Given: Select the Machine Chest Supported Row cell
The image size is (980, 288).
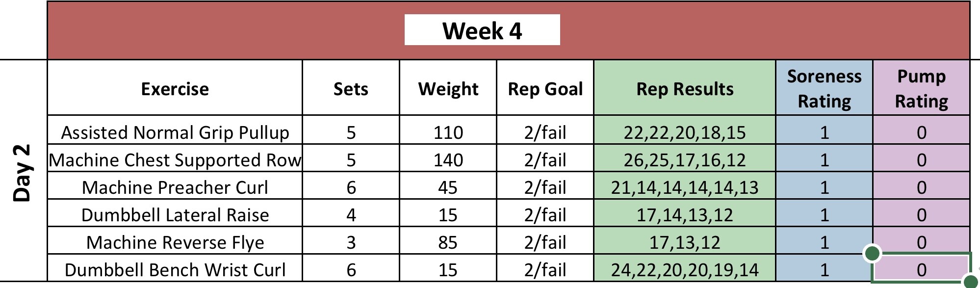Looking at the screenshot, I should pyautogui.click(x=175, y=160).
